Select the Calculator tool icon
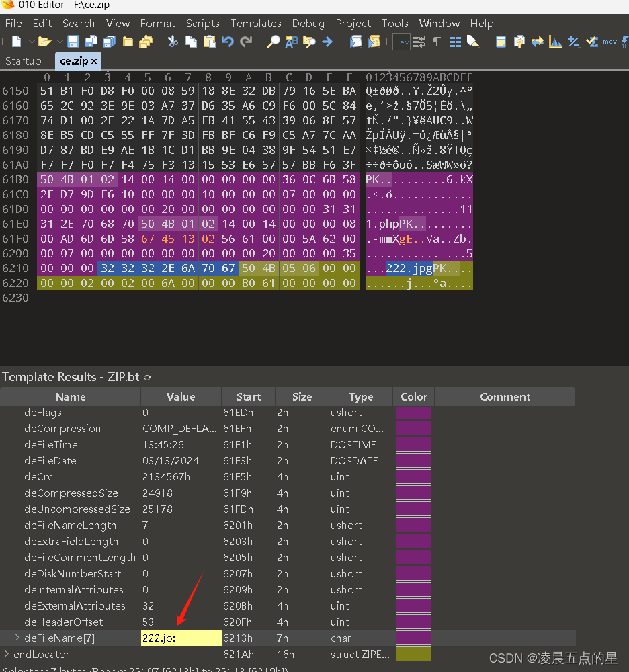 pyautogui.click(x=500, y=41)
